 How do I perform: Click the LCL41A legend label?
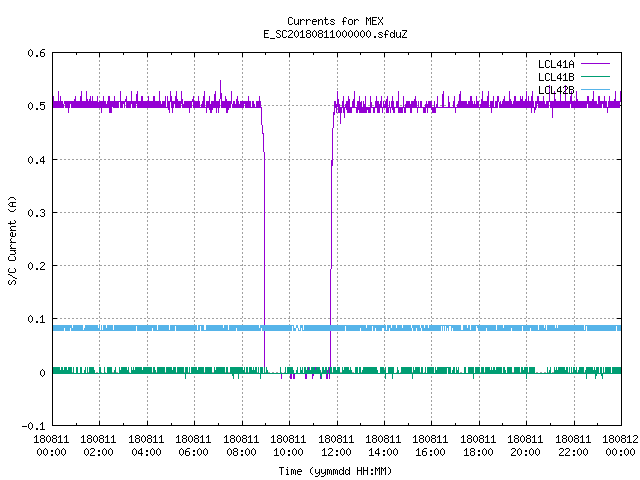pos(556,64)
